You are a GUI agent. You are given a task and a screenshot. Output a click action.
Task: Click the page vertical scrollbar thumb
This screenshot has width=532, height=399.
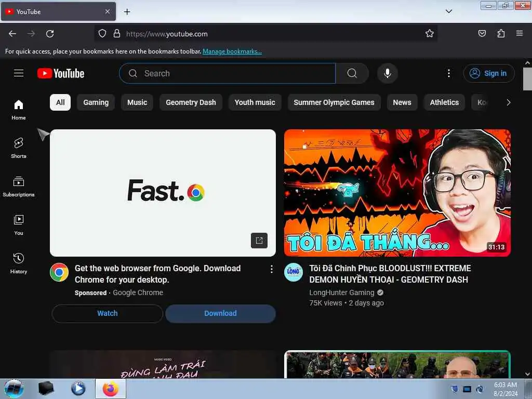527,79
